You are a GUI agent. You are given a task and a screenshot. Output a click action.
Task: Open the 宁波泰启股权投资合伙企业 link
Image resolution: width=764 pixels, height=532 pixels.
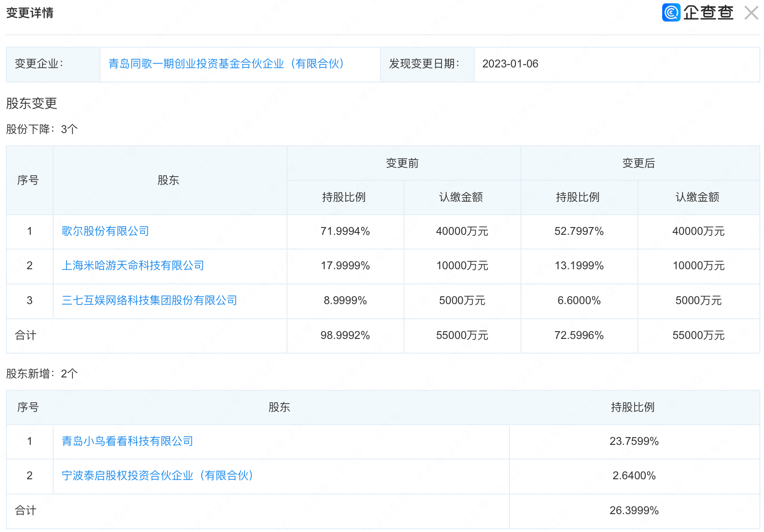coord(157,476)
